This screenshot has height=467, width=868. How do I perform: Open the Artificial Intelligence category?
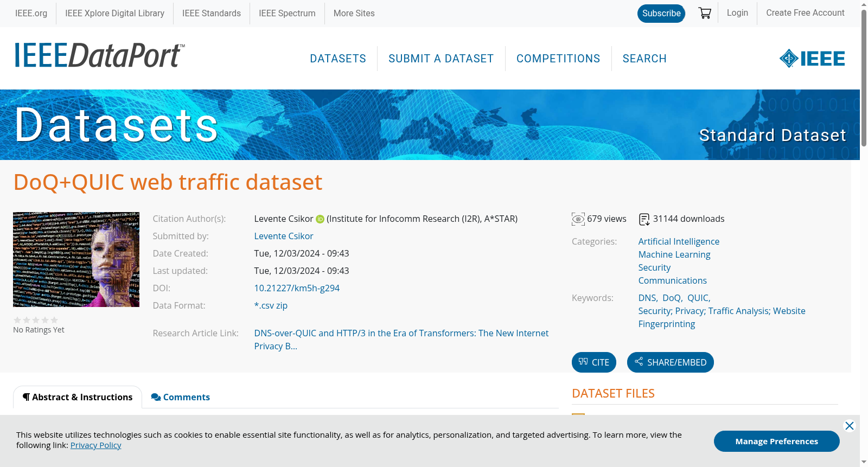point(679,242)
